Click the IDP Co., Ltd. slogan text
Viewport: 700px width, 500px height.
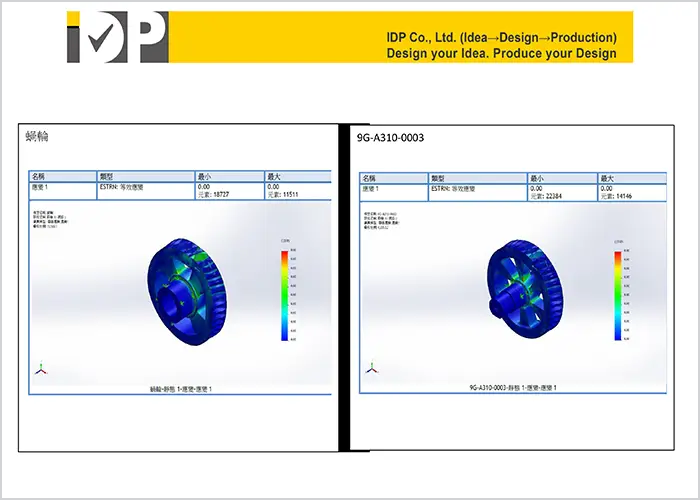[501, 45]
